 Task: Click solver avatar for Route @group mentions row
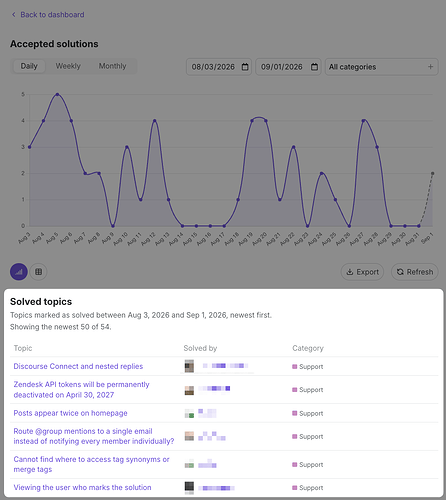(x=189, y=436)
